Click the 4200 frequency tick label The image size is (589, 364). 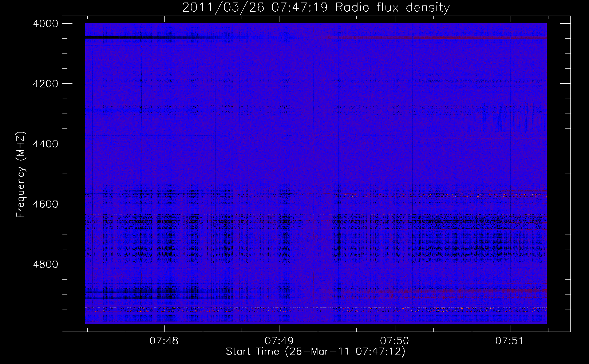point(46,84)
